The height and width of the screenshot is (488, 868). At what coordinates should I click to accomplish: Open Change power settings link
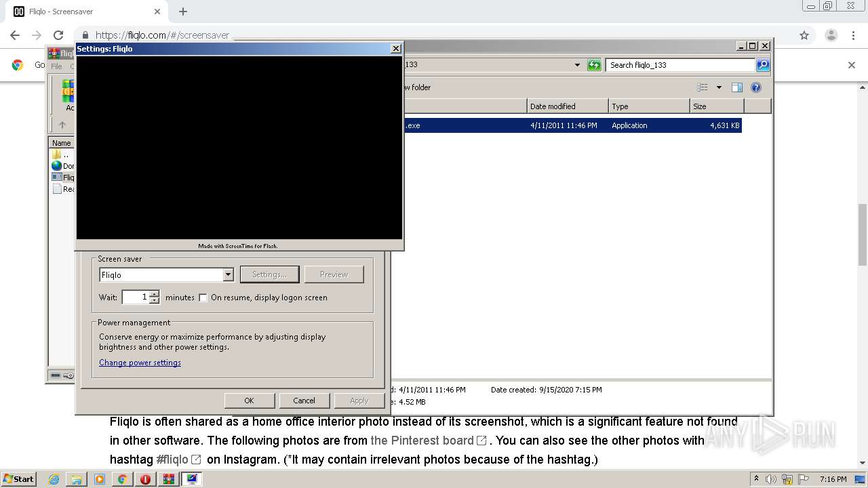pyautogui.click(x=140, y=363)
